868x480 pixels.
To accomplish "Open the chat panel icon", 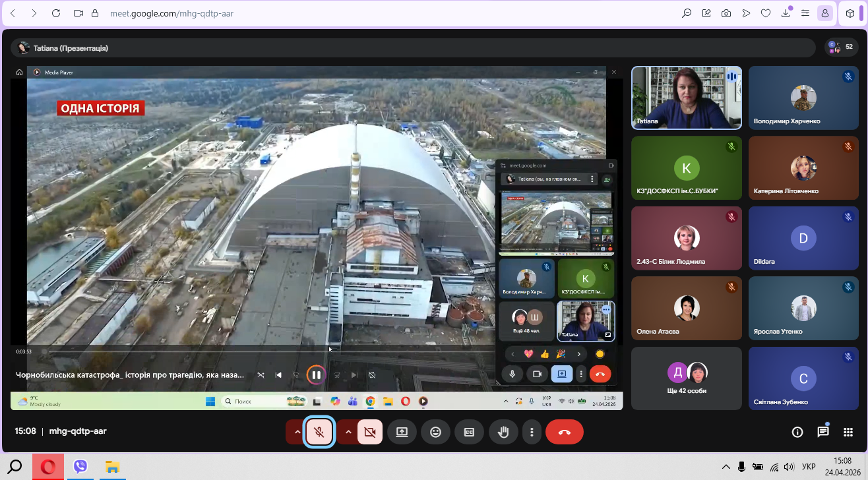I will tap(822, 432).
